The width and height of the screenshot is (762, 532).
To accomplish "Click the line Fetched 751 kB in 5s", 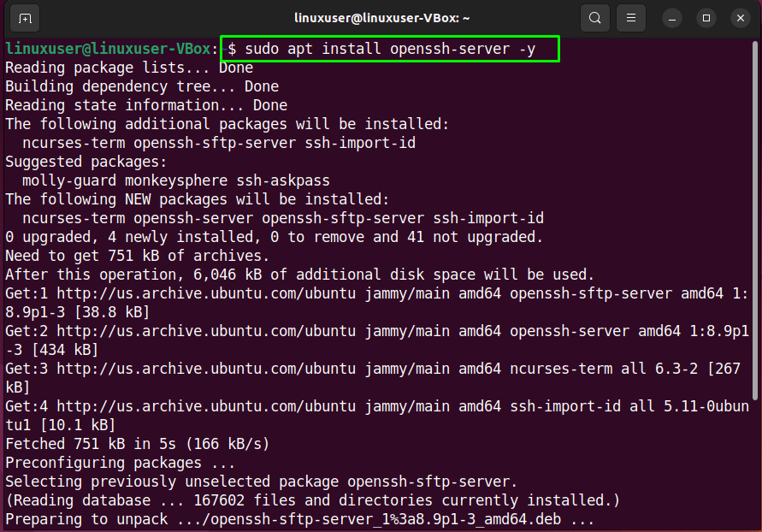I will click(138, 444).
